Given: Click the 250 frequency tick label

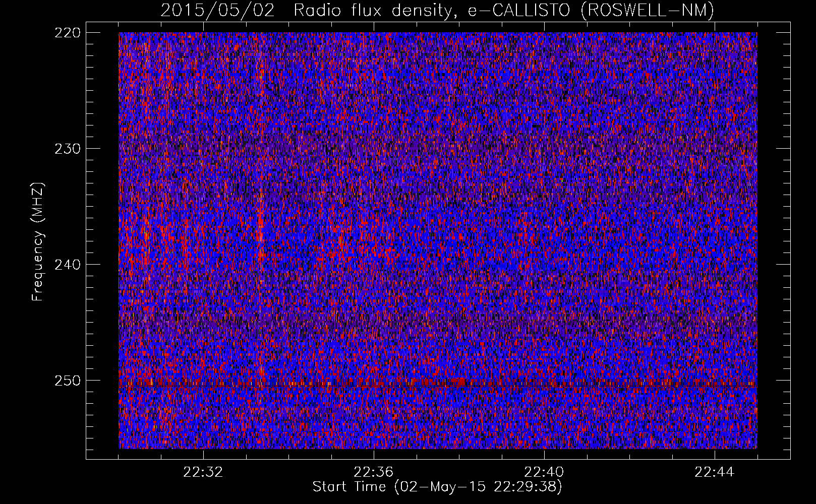Looking at the screenshot, I should tap(67, 381).
